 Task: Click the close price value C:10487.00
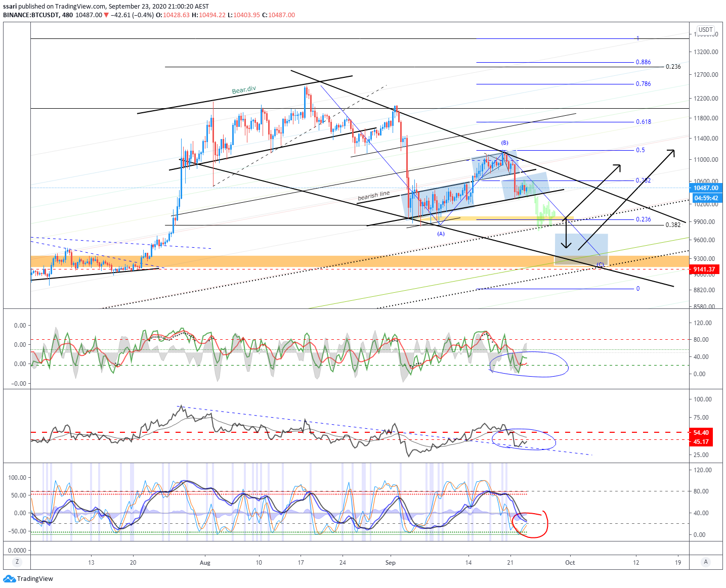click(278, 15)
